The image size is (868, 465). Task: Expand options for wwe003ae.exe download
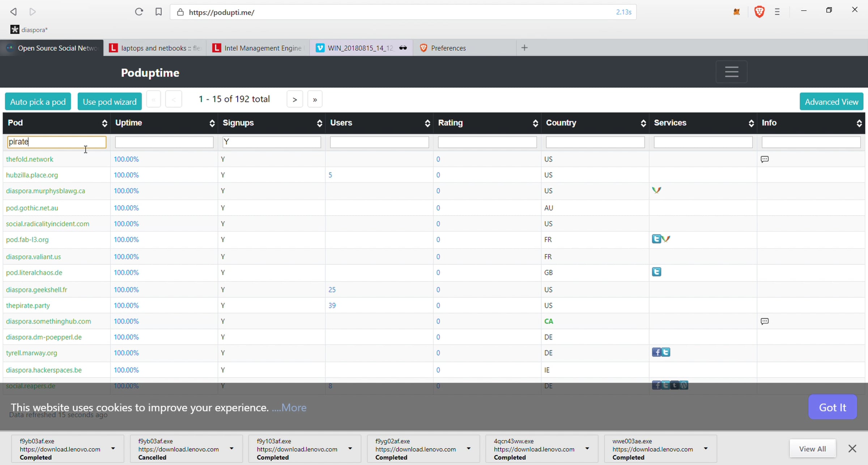[x=706, y=449]
